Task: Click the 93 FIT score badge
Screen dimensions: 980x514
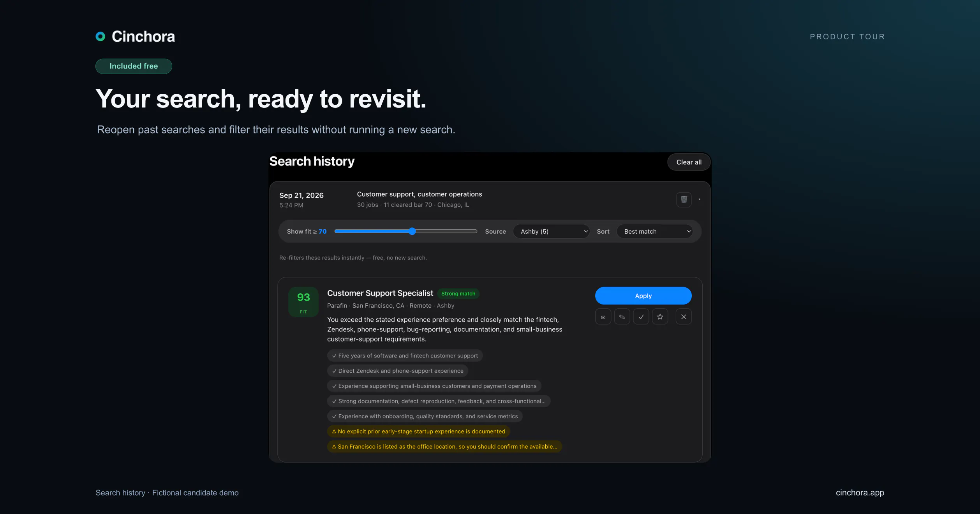Action: 303,302
